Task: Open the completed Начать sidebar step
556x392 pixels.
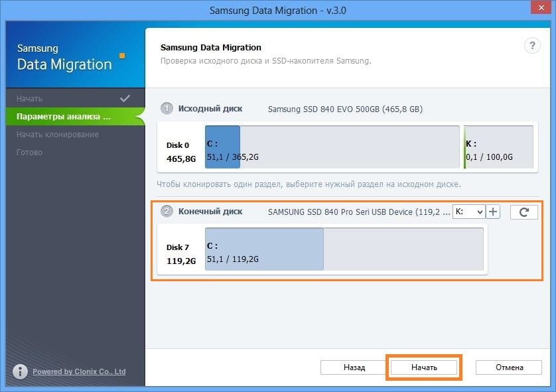Action: [30, 99]
